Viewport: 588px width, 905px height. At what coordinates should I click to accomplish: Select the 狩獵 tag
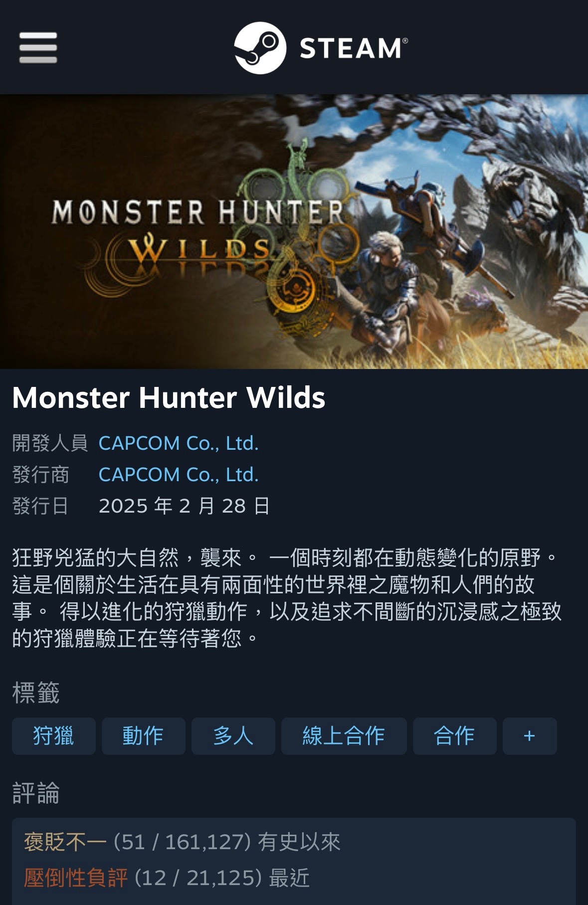point(54,736)
